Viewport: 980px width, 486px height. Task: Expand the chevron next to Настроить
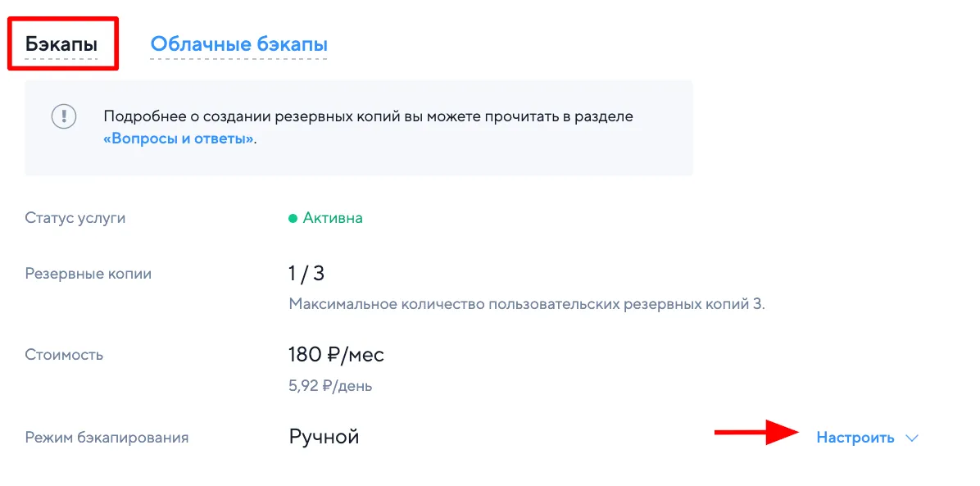(x=912, y=438)
